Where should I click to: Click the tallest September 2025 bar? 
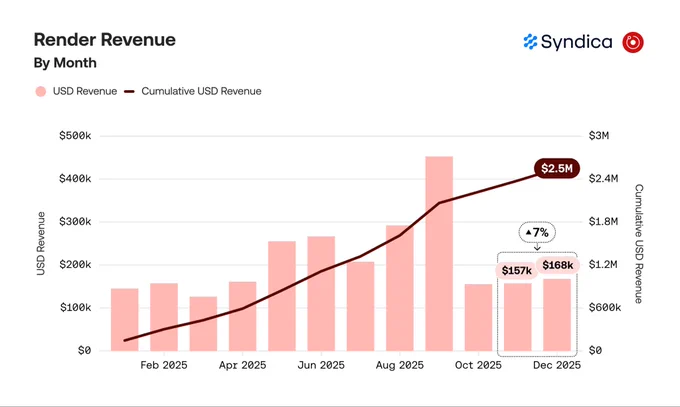click(439, 253)
